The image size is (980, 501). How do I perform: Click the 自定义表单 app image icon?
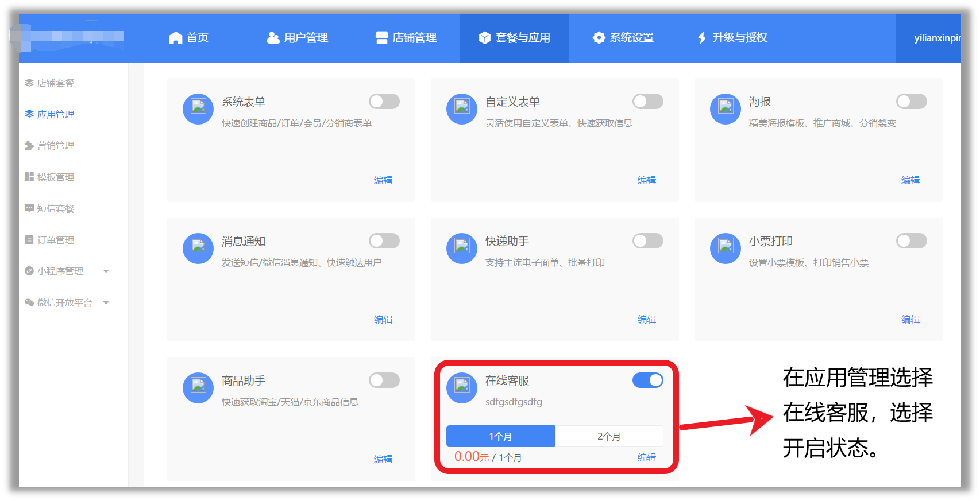pyautogui.click(x=462, y=109)
